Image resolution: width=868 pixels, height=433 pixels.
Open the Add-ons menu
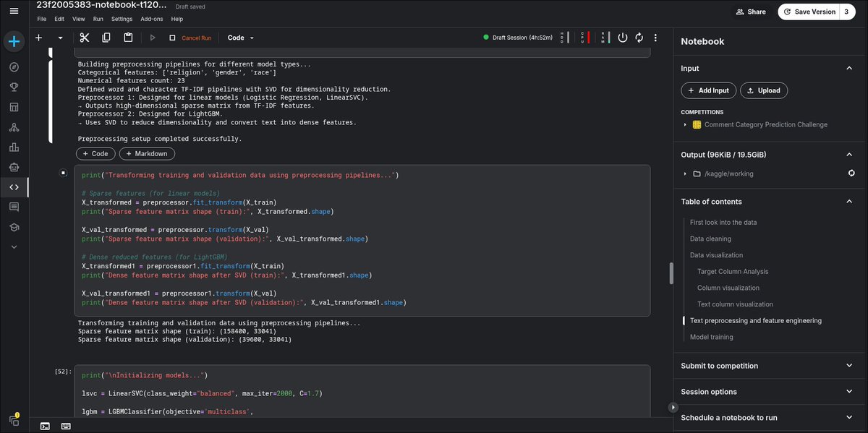point(152,18)
